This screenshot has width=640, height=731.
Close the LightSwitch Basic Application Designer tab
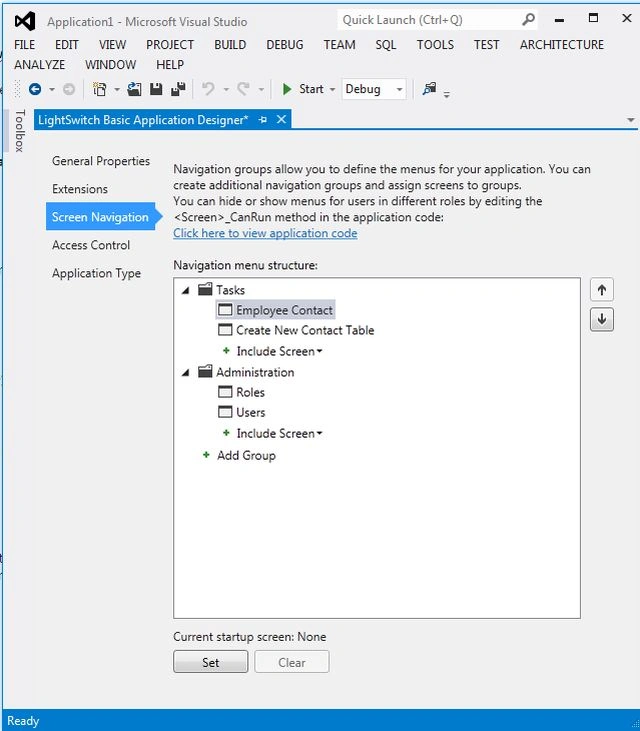click(x=281, y=119)
